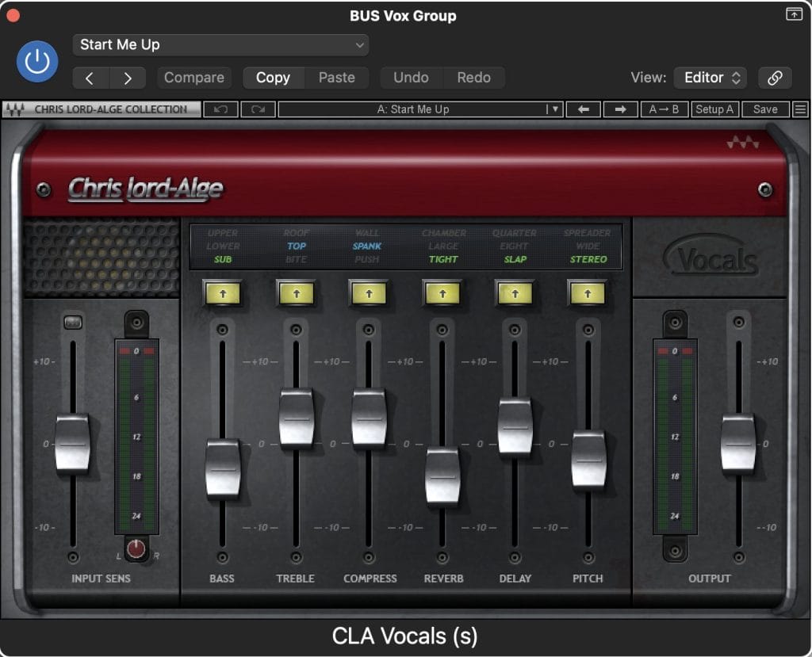Toggle the Setup A button
This screenshot has height=657, width=812.
(714, 109)
